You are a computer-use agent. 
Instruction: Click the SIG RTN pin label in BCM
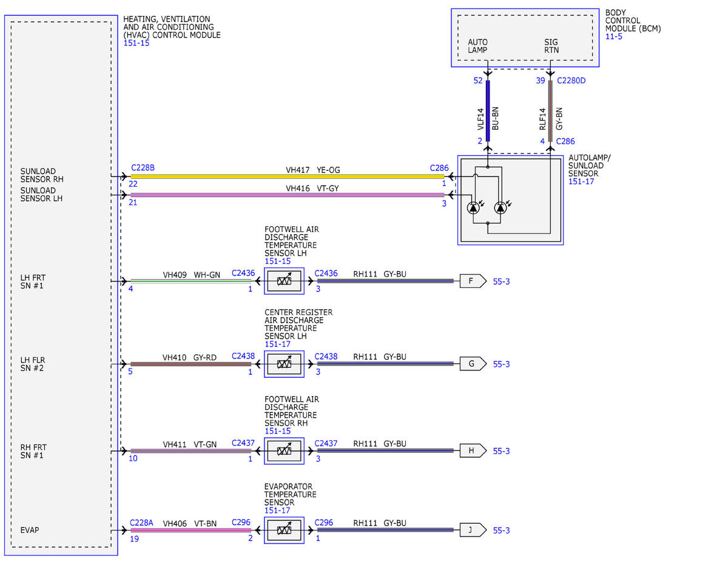click(x=551, y=46)
